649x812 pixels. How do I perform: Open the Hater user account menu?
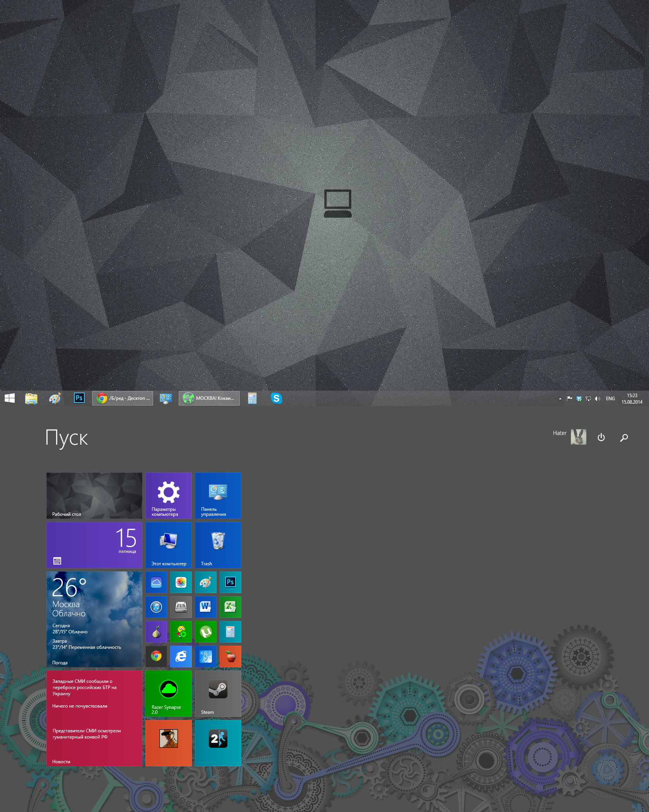click(569, 437)
